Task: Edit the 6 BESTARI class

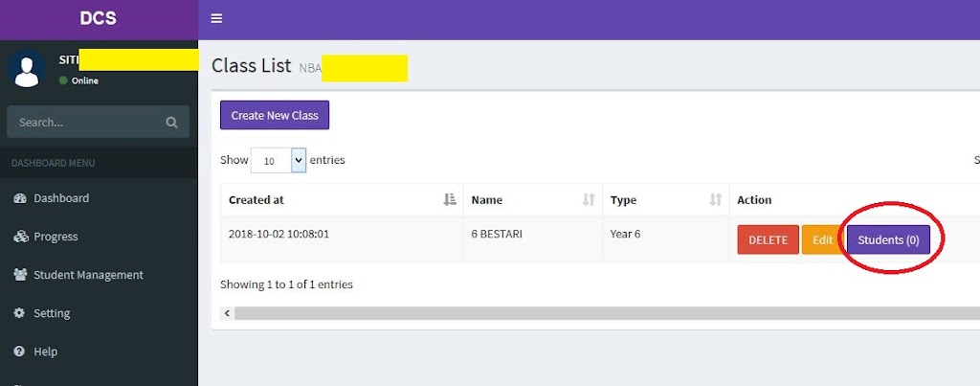Action: tap(822, 240)
